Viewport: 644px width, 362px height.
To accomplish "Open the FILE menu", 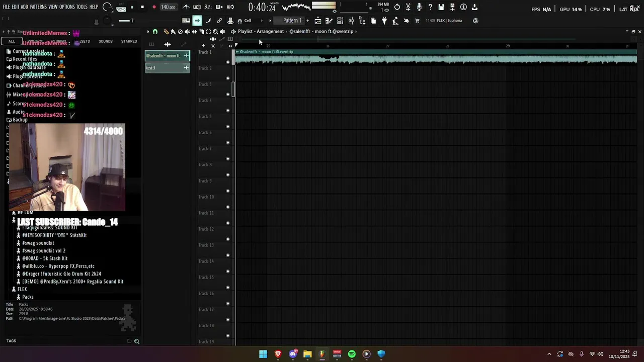I will pos(7,7).
